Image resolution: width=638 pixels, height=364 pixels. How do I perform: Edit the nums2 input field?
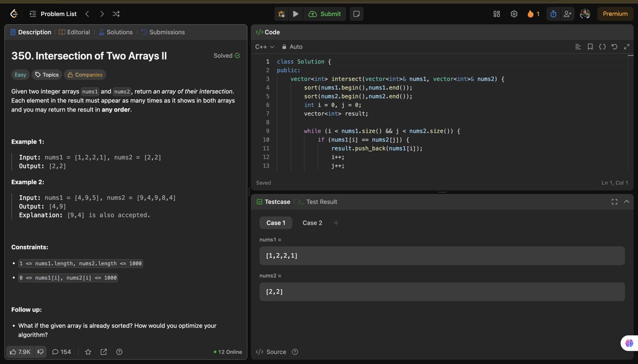click(x=442, y=292)
